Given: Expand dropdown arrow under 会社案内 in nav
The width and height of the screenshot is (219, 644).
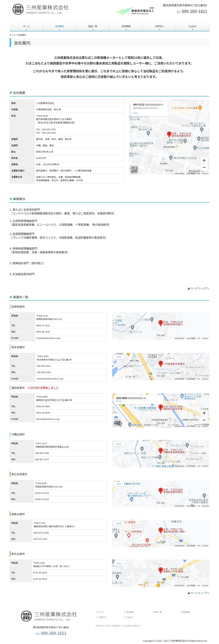Looking at the screenshot, I should 60,30.
